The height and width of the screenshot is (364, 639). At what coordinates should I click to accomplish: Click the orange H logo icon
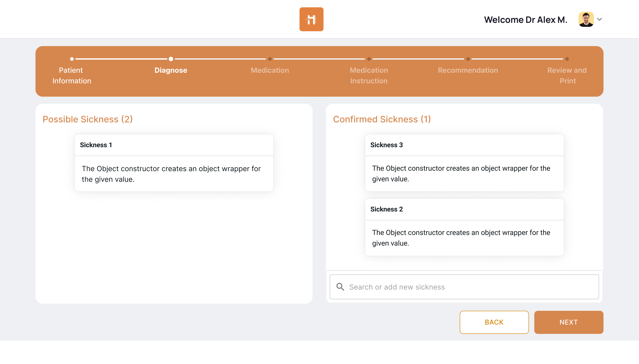coord(311,19)
